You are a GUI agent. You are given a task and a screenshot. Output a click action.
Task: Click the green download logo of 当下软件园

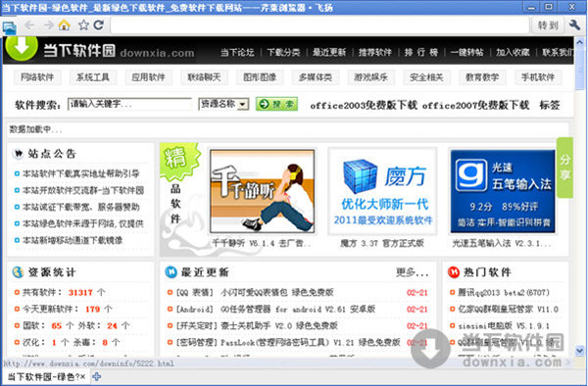tap(22, 48)
